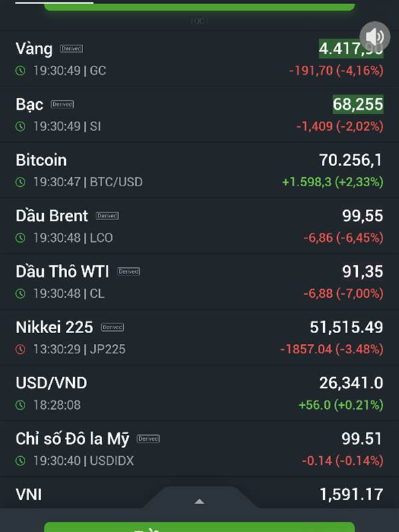Click the clock icon under Bạc
This screenshot has height=532, width=399.
click(21, 126)
